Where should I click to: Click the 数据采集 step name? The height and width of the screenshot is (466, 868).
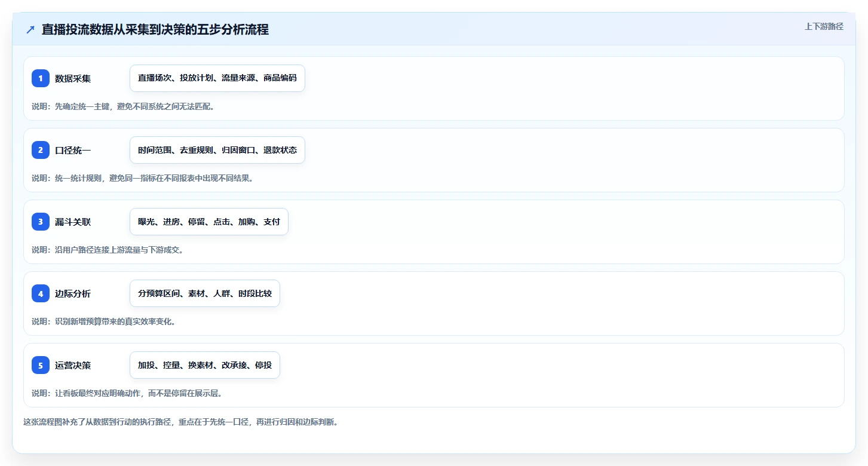coord(73,78)
